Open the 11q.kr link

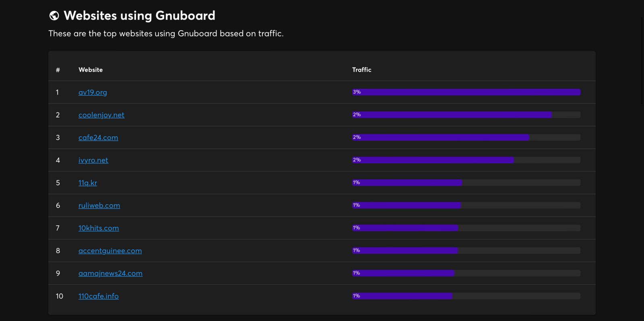click(88, 183)
